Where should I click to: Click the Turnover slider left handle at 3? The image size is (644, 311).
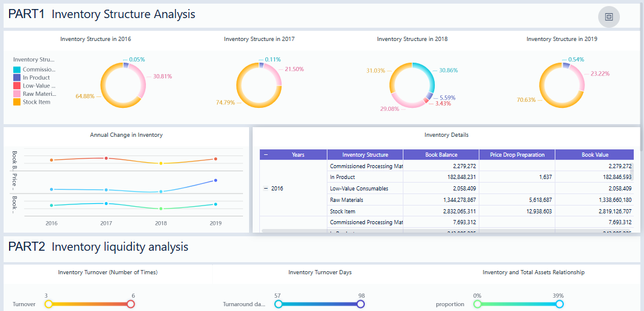click(49, 304)
